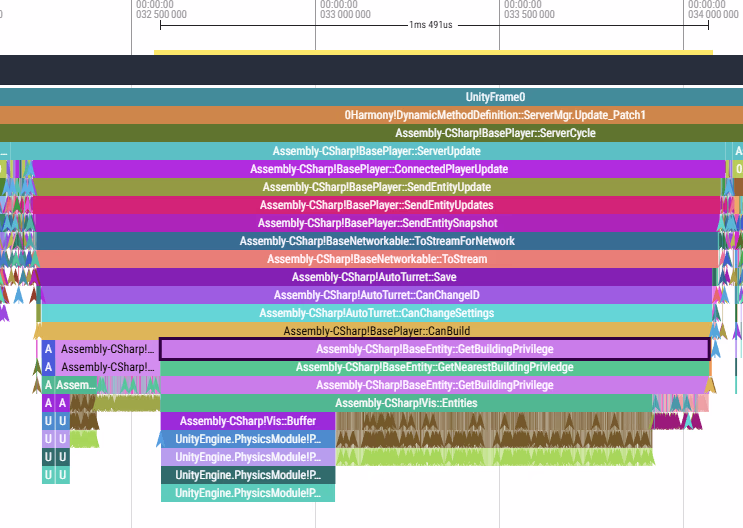743x528 pixels.
Task: Click the BasePlayer::CanBuild slice
Action: (374, 330)
